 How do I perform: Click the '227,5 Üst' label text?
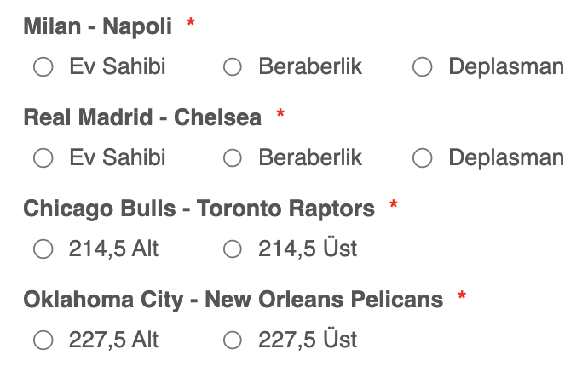click(x=308, y=340)
